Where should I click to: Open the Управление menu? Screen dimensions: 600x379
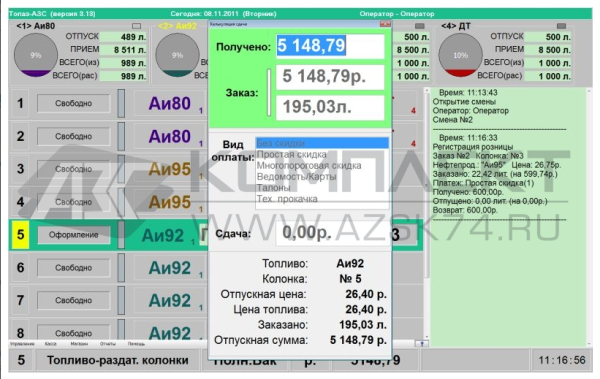point(22,344)
